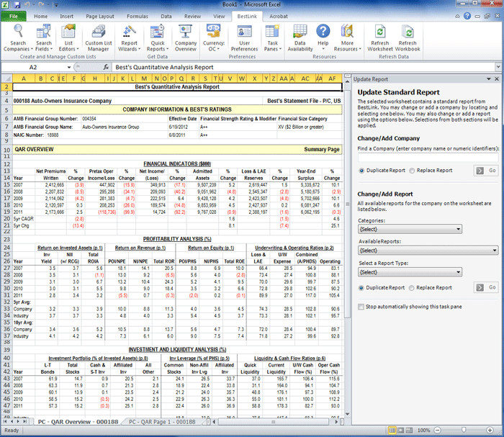Zoom in with the plus button
Viewport: 504px width, 437px height.
click(x=490, y=430)
